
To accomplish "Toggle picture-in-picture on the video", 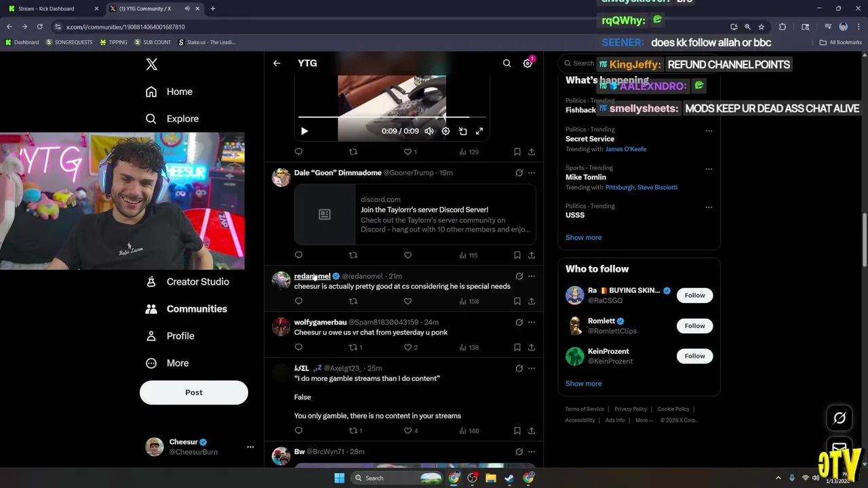I will pyautogui.click(x=462, y=131).
